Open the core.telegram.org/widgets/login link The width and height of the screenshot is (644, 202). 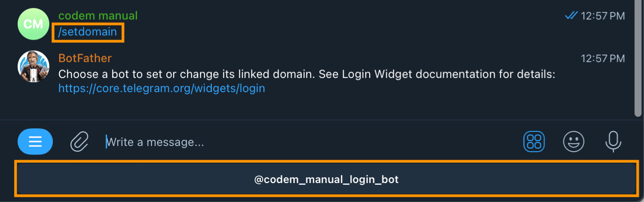pos(162,89)
